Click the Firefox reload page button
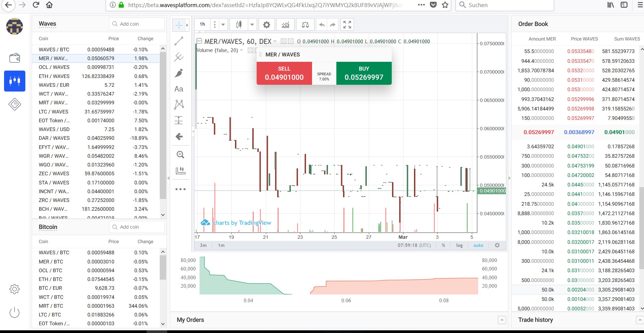The image size is (644, 333). pyautogui.click(x=36, y=5)
